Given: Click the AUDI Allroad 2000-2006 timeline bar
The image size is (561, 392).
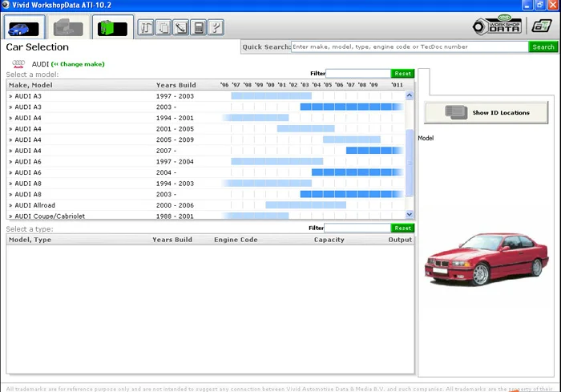Looking at the screenshot, I should (306, 204).
